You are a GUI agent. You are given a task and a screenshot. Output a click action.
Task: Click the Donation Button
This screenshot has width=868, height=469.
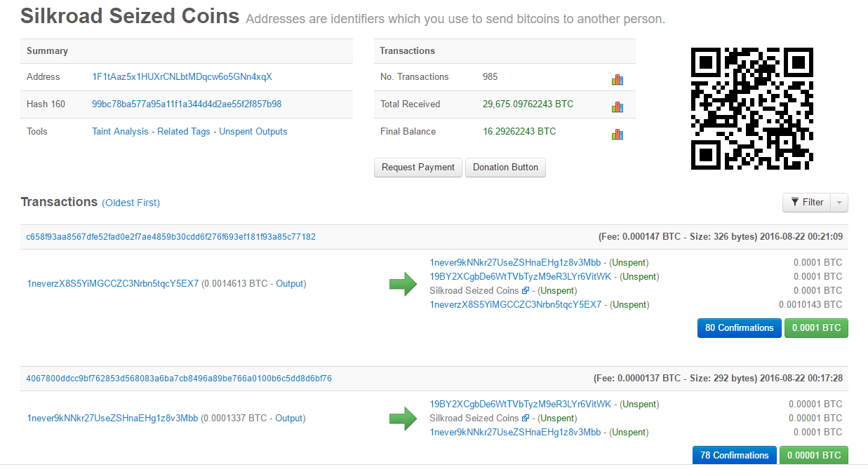coord(505,168)
